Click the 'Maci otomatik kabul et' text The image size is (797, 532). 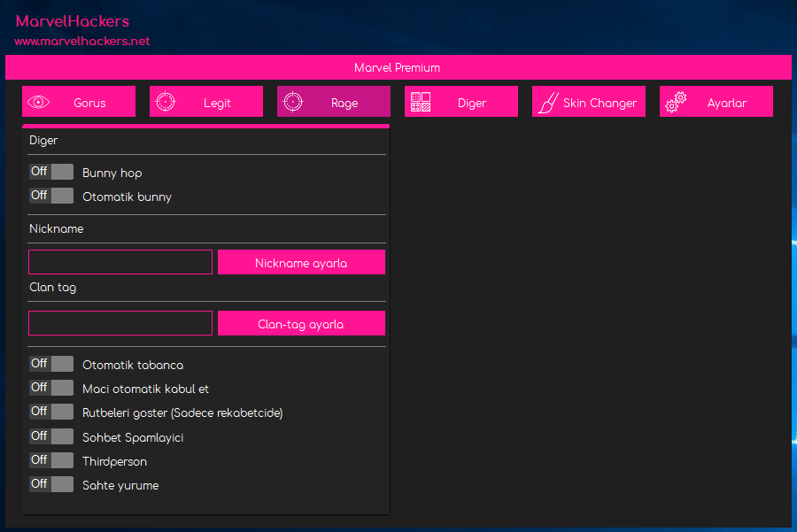(x=145, y=389)
